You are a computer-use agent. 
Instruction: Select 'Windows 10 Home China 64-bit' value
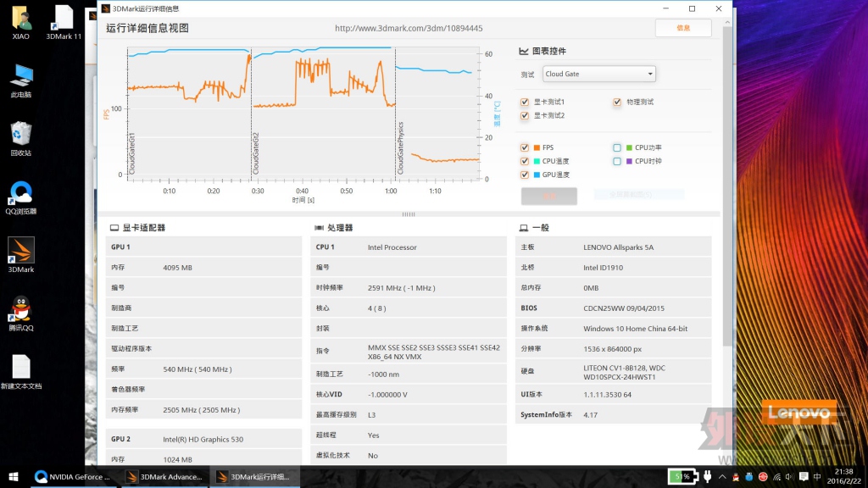point(635,329)
